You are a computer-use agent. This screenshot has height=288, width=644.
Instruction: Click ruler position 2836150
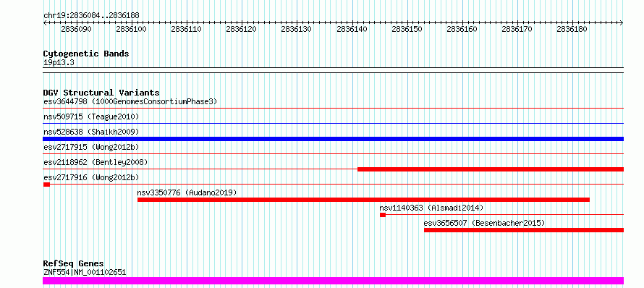tap(407, 30)
